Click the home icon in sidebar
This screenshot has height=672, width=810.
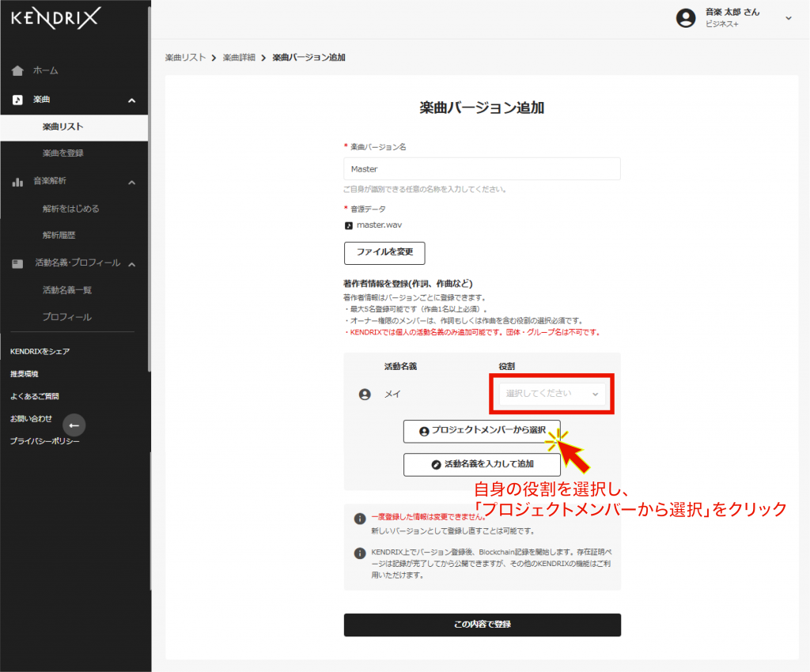point(17,71)
